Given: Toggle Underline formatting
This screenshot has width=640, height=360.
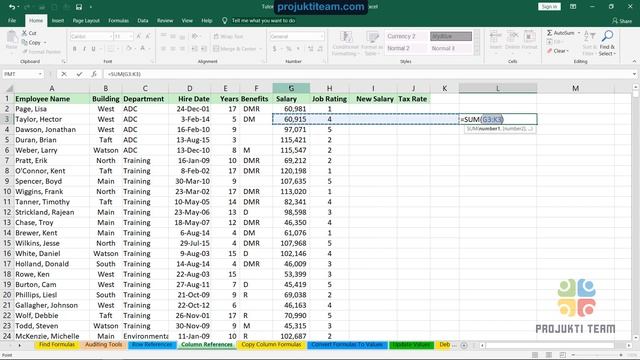Looking at the screenshot, I should [93, 49].
